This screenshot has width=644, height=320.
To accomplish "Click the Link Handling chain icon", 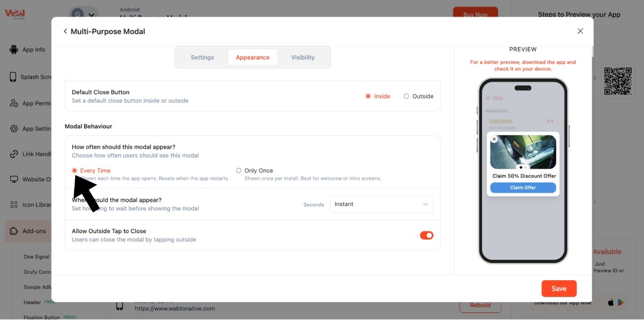I will pos(13,154).
